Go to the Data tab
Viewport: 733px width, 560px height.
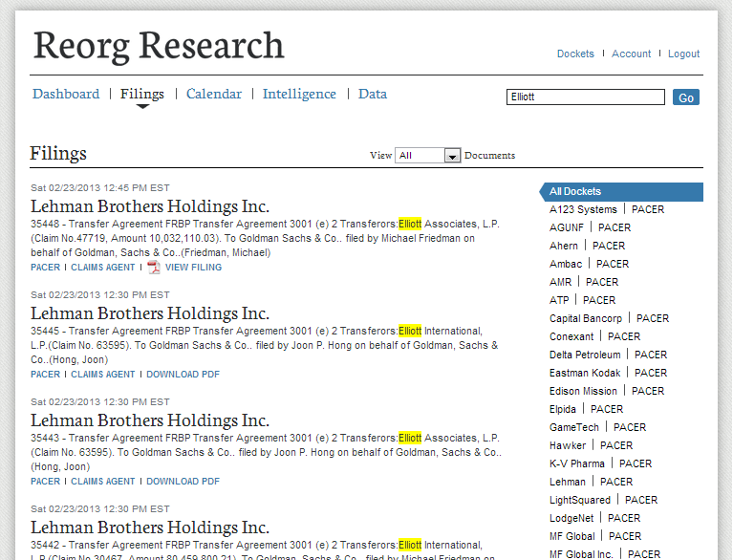[373, 94]
